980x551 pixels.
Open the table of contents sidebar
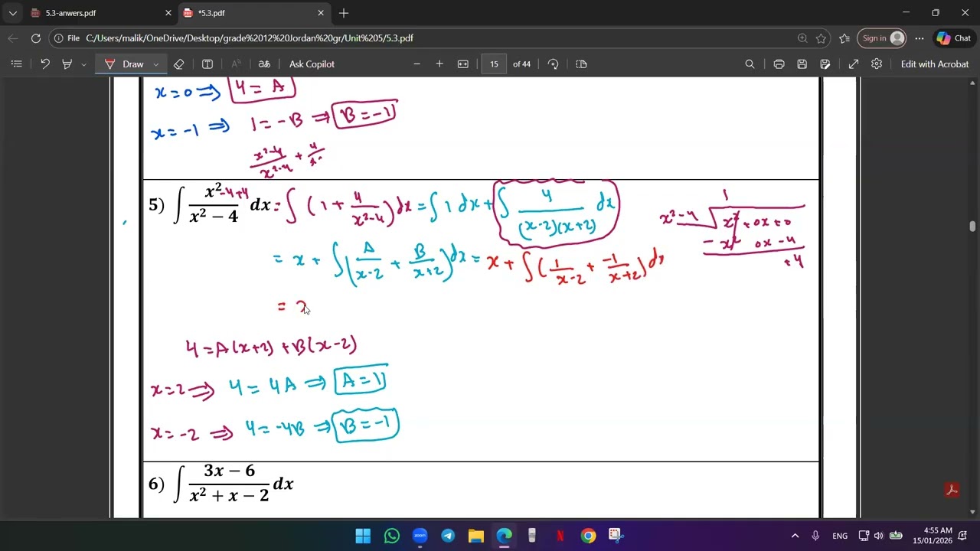click(16, 64)
